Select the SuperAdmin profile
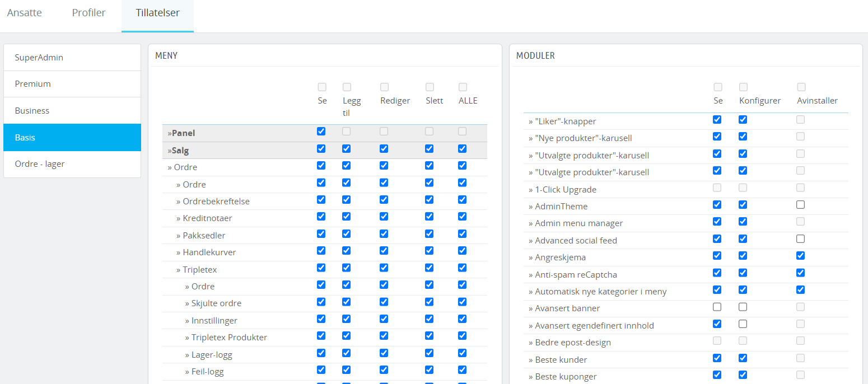The height and width of the screenshot is (384, 868). 72,58
